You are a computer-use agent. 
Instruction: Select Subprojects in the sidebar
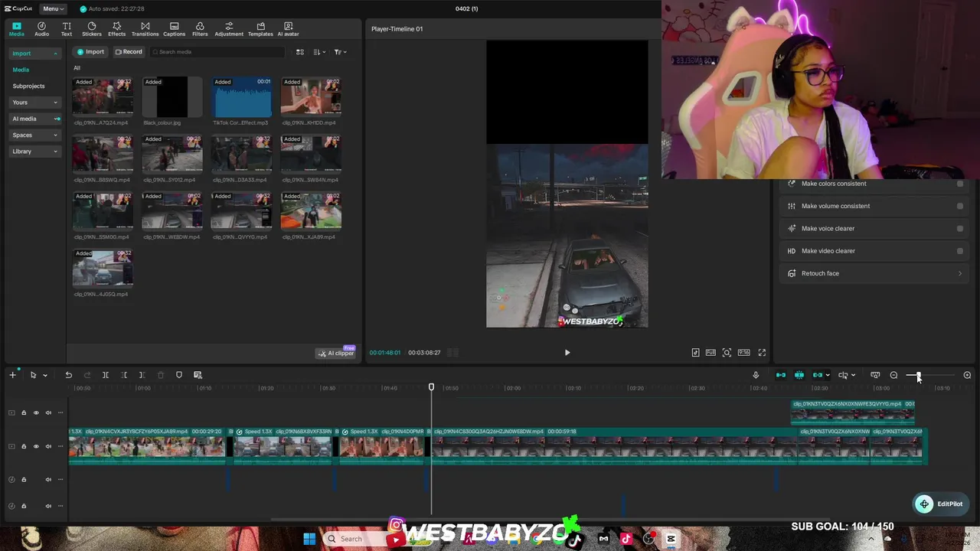point(28,86)
